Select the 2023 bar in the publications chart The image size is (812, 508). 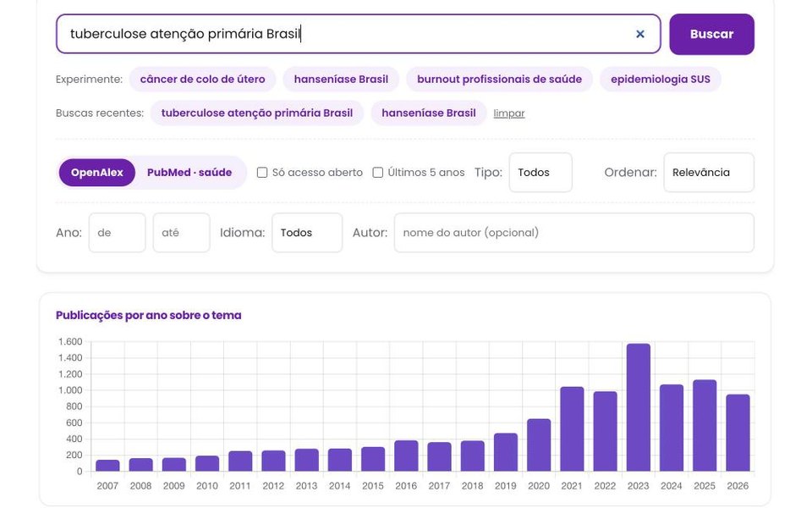[x=638, y=407]
